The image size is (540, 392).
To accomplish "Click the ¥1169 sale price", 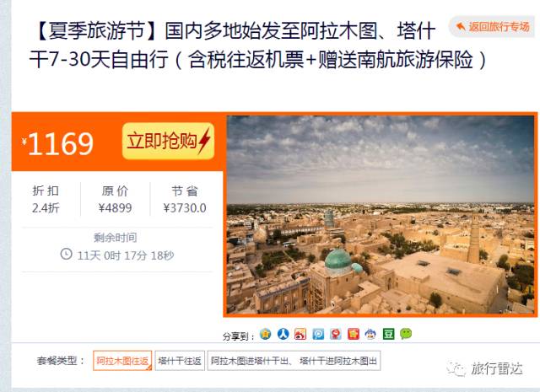I will tap(57, 143).
